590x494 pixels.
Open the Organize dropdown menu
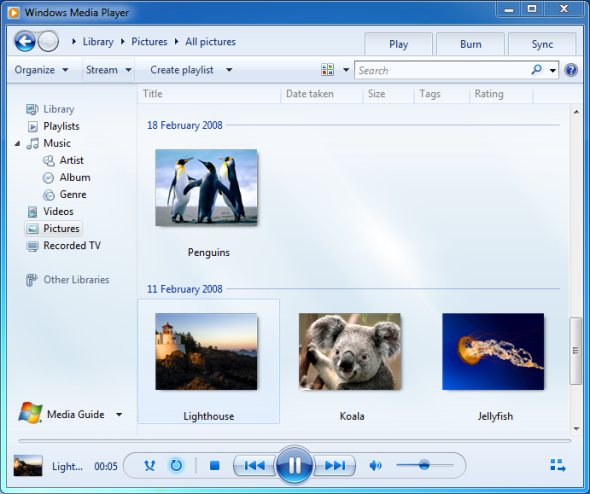pyautogui.click(x=41, y=70)
